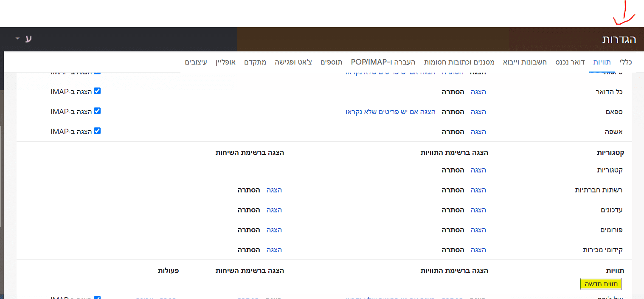Uncheck הצגה ב-IMAP for the Spam label

pos(98,111)
